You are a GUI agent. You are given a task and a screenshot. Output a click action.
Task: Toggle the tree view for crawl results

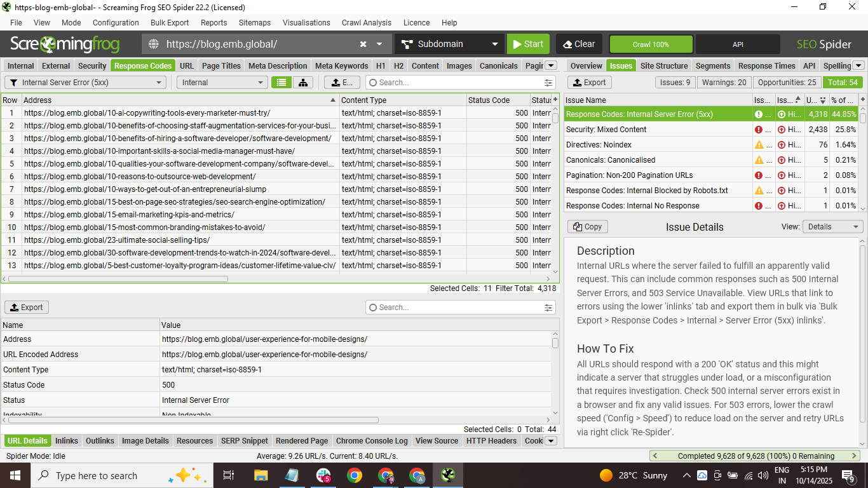(x=302, y=82)
